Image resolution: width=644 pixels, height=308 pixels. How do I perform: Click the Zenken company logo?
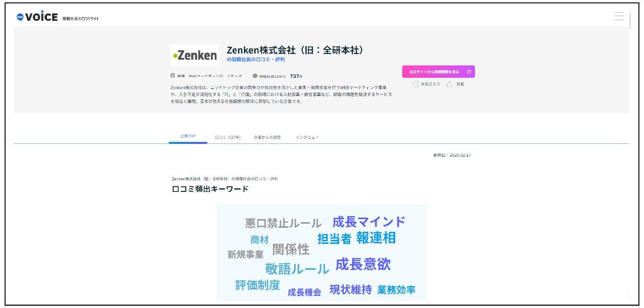[195, 55]
